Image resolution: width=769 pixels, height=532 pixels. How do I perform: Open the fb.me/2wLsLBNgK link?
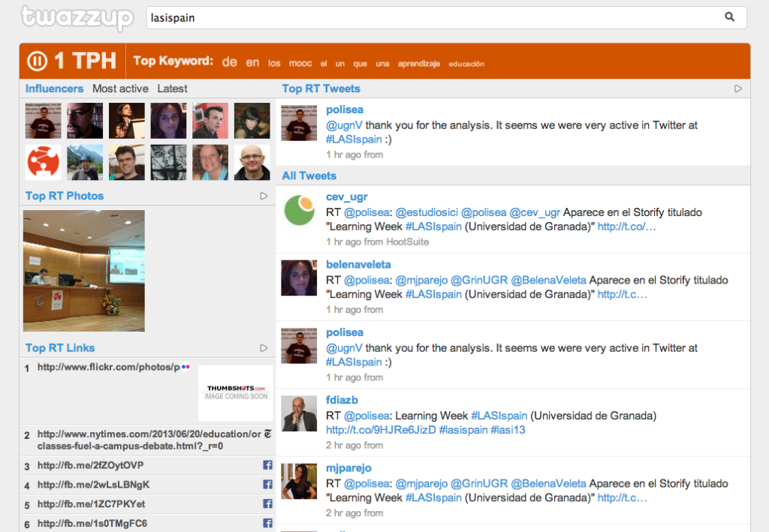[93, 485]
